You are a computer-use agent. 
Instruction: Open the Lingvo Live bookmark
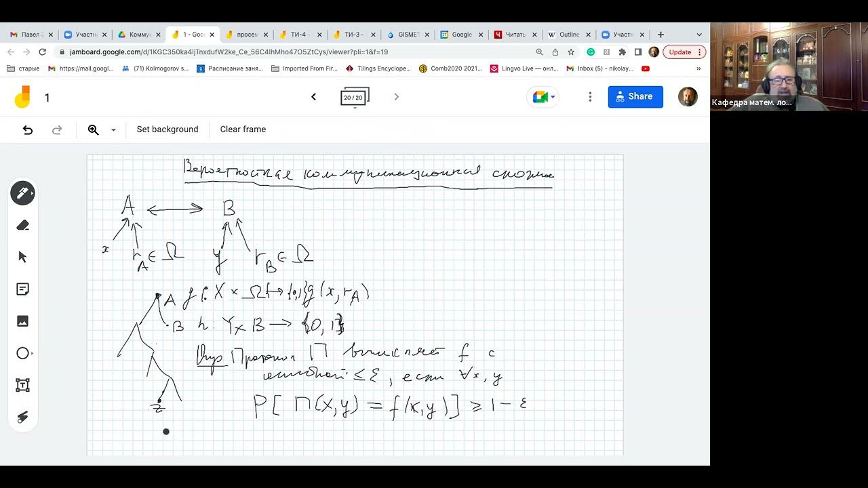point(524,68)
